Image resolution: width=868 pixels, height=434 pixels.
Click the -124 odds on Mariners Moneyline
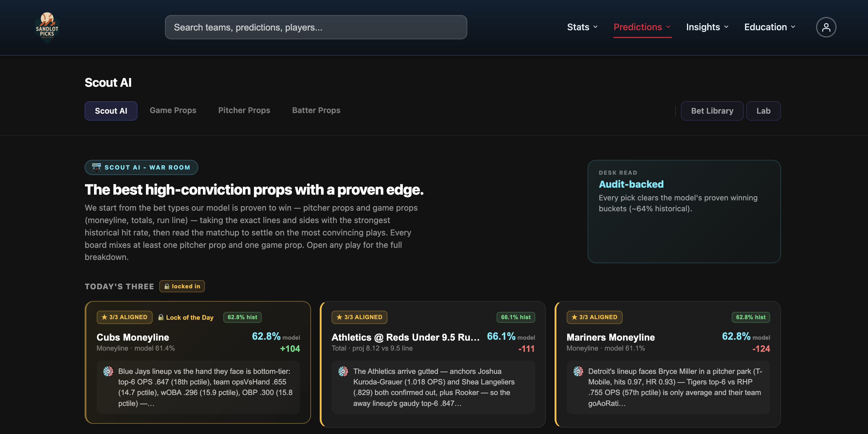pyautogui.click(x=761, y=349)
